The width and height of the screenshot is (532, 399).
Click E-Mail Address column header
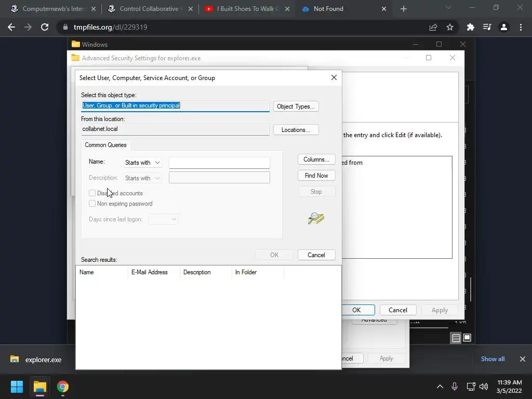pos(154,272)
